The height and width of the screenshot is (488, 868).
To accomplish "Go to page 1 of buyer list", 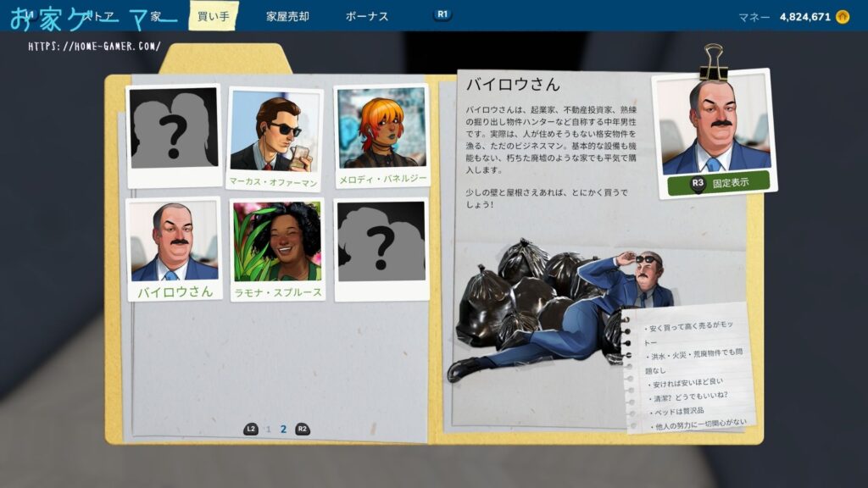I will [x=269, y=430].
